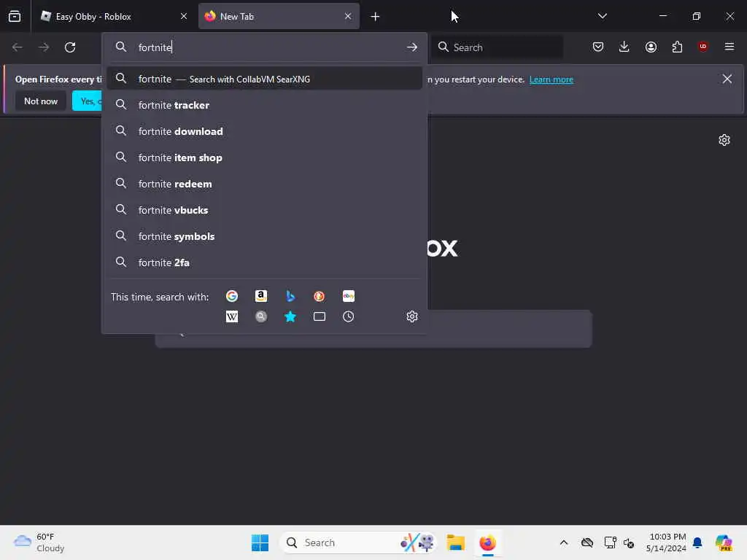Show hidden tray icons chevron
Viewport: 747px width, 560px height.
(564, 542)
